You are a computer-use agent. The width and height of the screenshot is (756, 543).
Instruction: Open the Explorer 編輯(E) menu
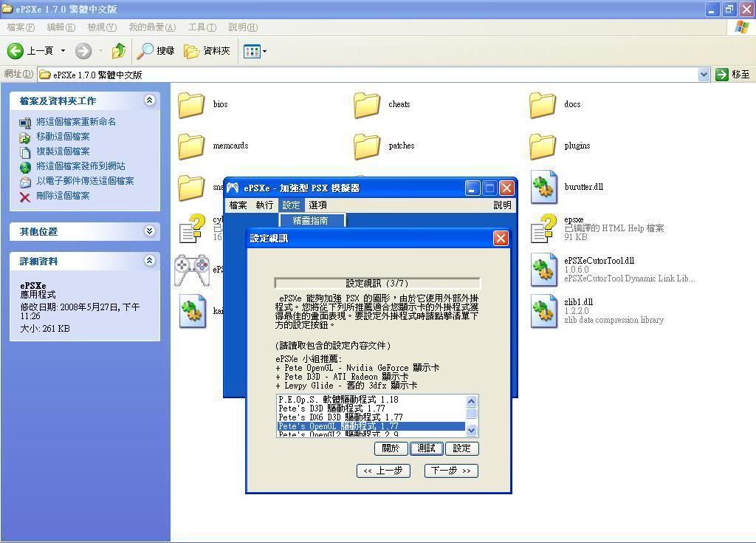[61, 27]
